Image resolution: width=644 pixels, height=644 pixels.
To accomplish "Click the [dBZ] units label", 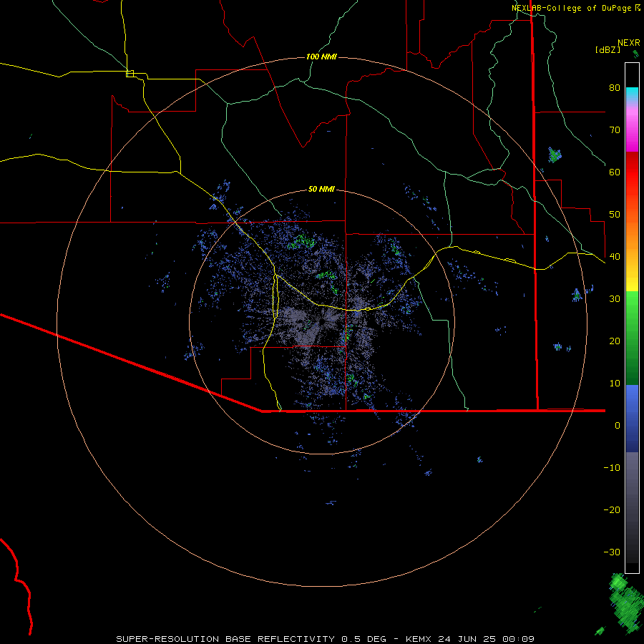I will (x=608, y=49).
